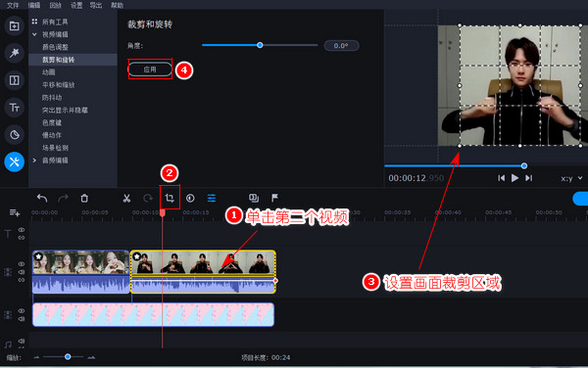Select 防抖动 stabilization tool
The height and width of the screenshot is (368, 588).
click(x=52, y=98)
